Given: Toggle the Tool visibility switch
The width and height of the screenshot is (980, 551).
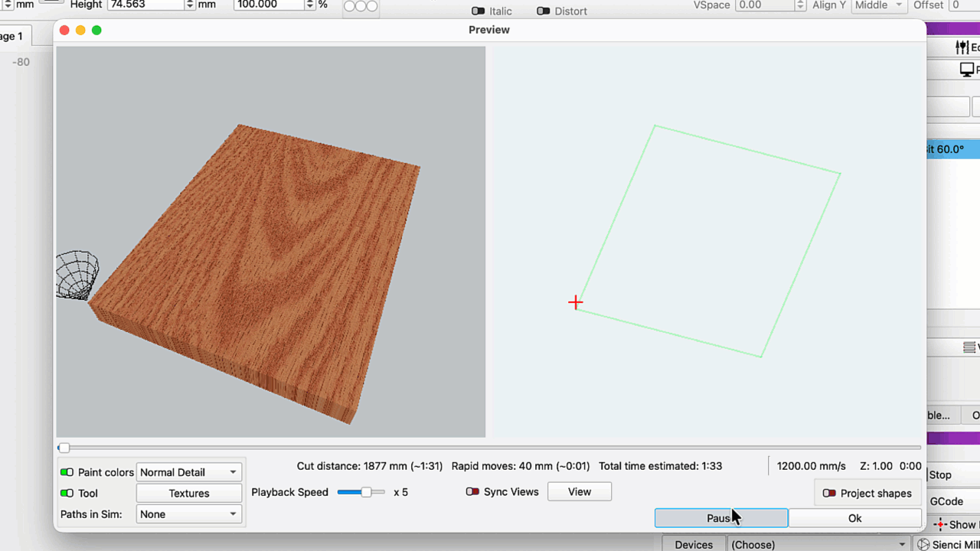Looking at the screenshot, I should point(67,493).
